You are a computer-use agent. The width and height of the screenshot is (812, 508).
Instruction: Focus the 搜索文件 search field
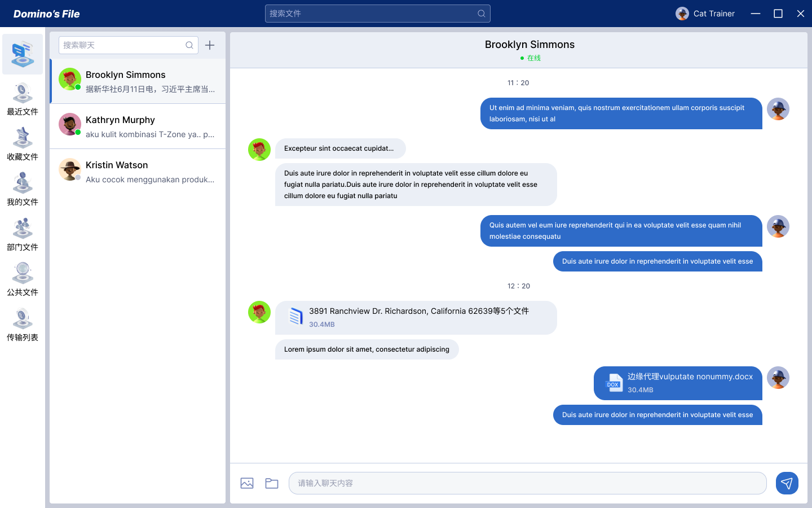(x=372, y=14)
